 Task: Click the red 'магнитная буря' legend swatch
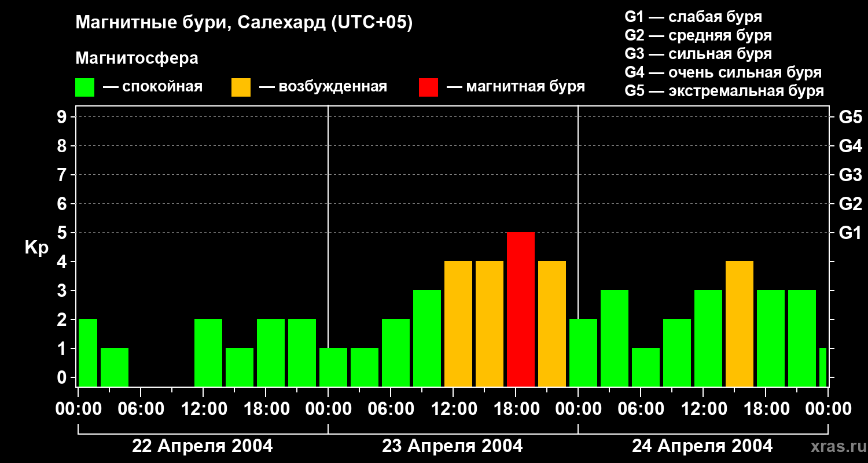tap(428, 87)
